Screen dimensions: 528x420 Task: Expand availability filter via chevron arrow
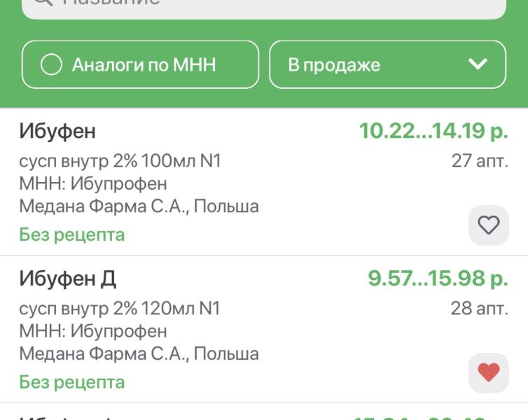pyautogui.click(x=478, y=64)
